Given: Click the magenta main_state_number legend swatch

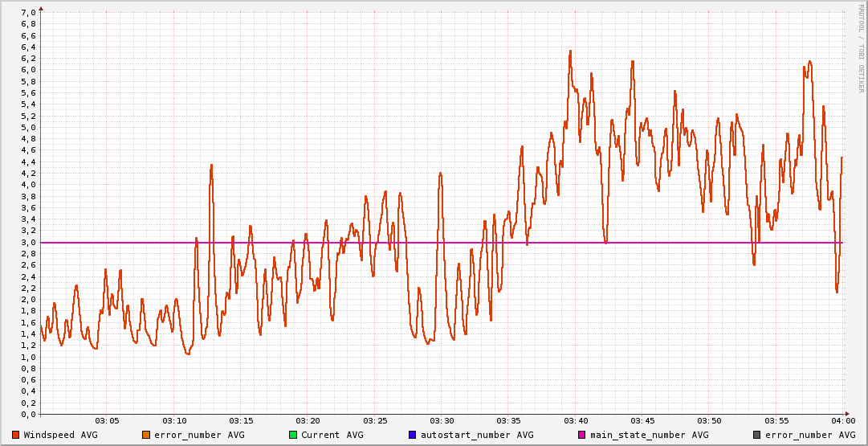Looking at the screenshot, I should click(582, 435).
